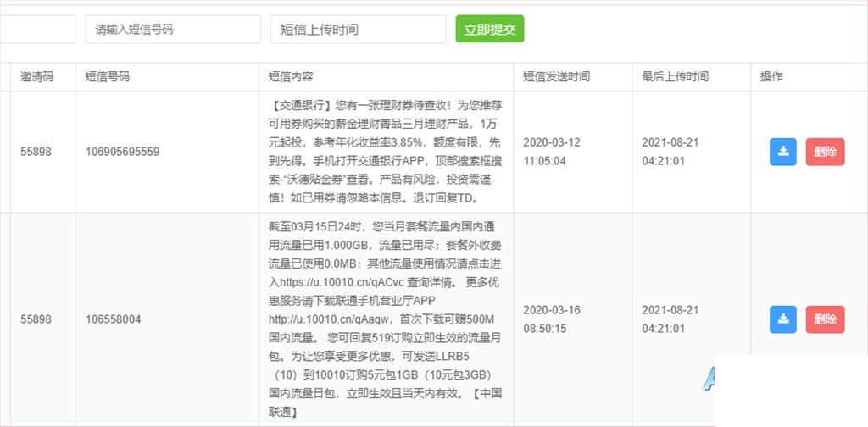Submit the search with 立即提交
Image resolution: width=868 pixels, height=427 pixels.
489,30
